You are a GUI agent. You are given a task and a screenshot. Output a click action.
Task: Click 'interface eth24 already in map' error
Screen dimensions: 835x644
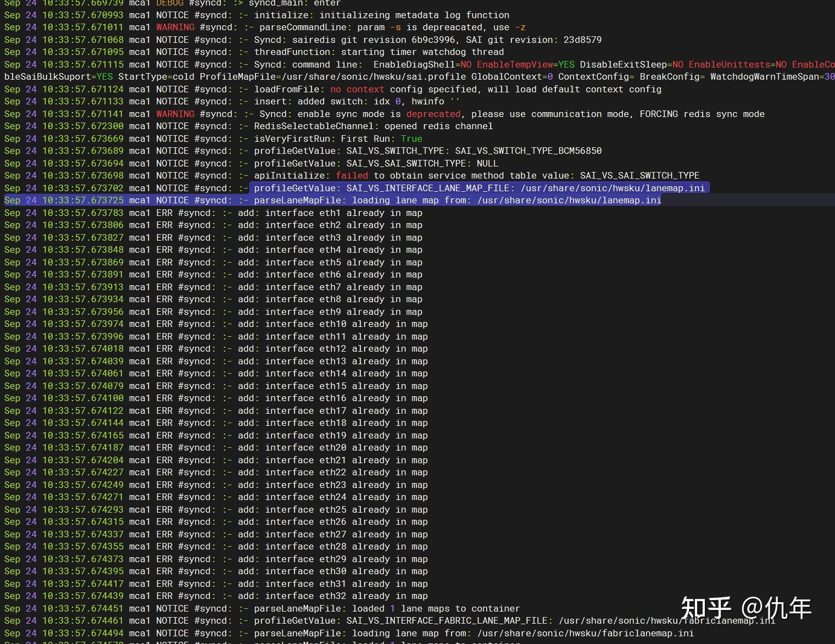[347, 497]
